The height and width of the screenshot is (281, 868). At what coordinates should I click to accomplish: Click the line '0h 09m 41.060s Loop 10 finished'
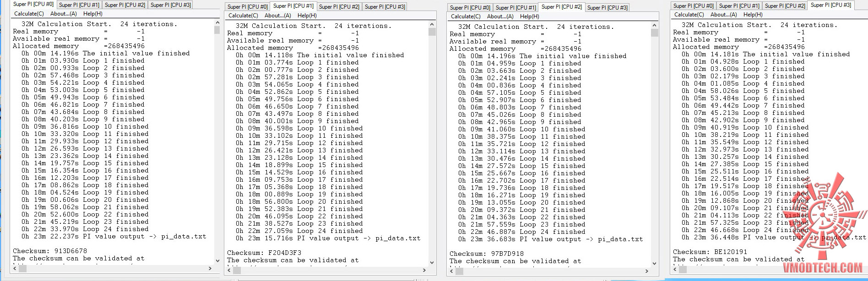521,130
